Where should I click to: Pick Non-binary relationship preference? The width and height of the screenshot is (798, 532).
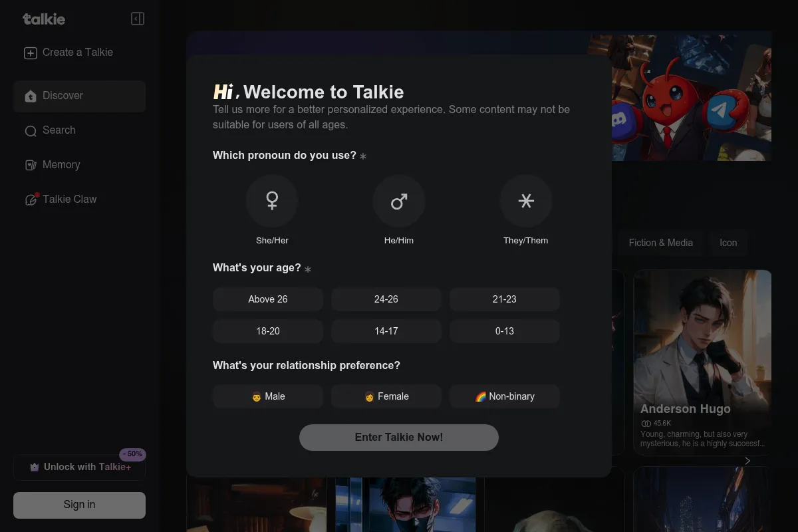[x=505, y=396]
